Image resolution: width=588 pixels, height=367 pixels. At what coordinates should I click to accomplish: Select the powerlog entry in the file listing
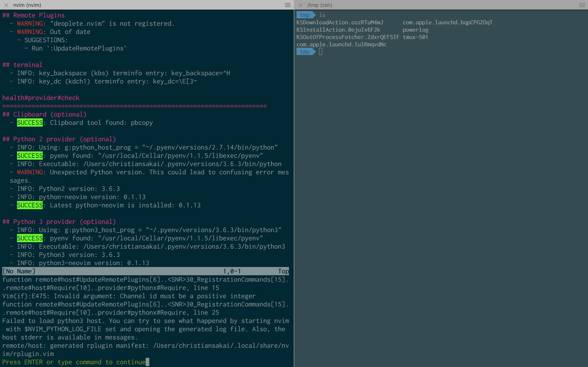[416, 30]
